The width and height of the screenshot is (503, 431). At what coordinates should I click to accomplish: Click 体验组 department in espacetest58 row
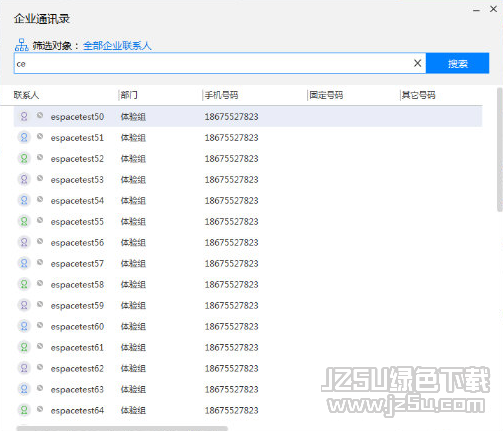pos(133,285)
